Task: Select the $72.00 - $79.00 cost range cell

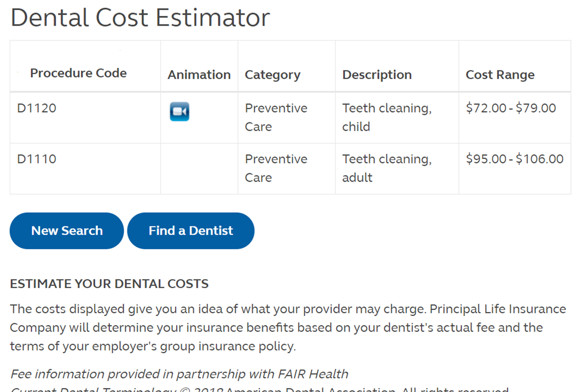Action: 511,108
